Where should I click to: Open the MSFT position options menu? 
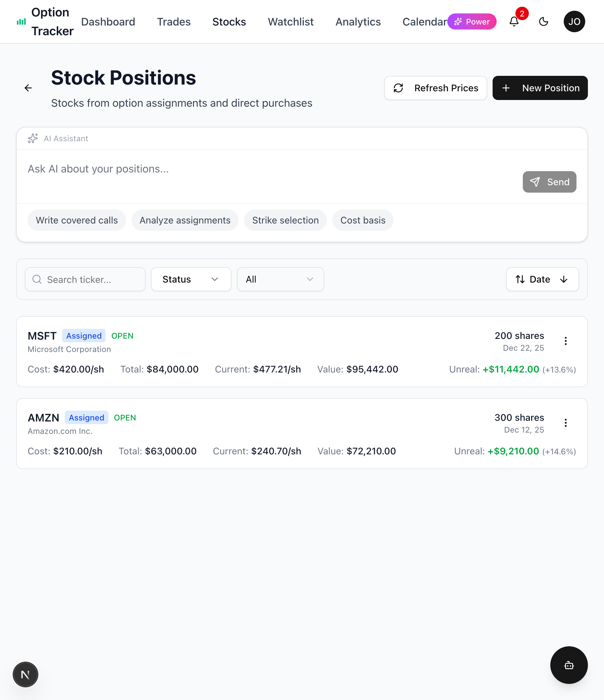566,341
